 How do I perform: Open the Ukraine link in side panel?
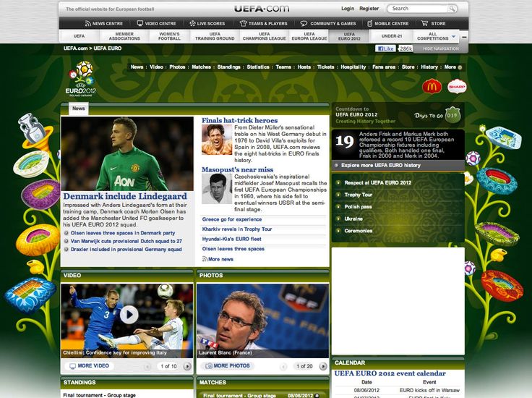click(x=353, y=219)
